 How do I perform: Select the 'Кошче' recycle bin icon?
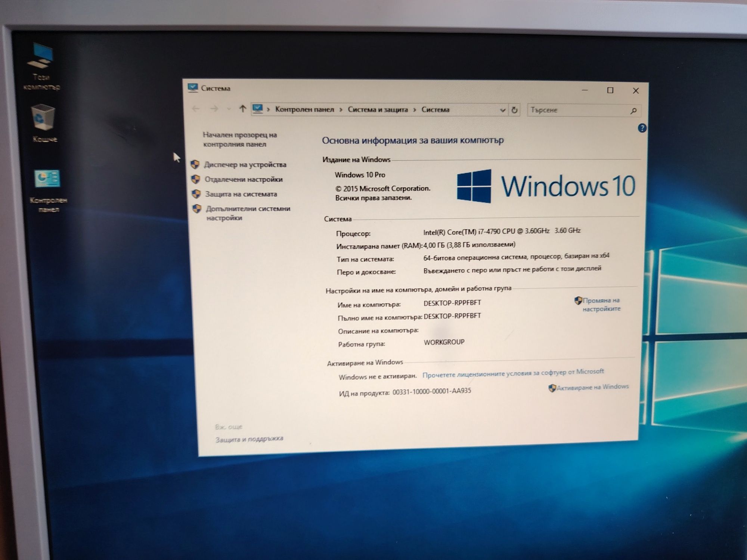click(x=44, y=124)
